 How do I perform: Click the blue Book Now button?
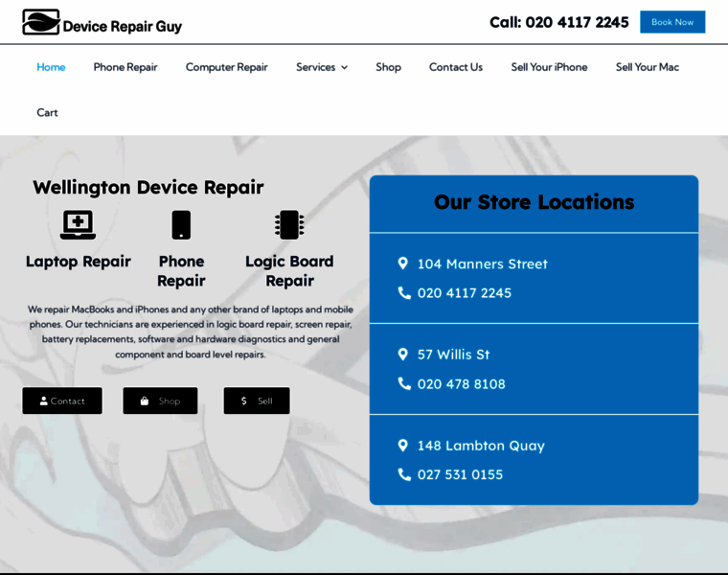[672, 22]
